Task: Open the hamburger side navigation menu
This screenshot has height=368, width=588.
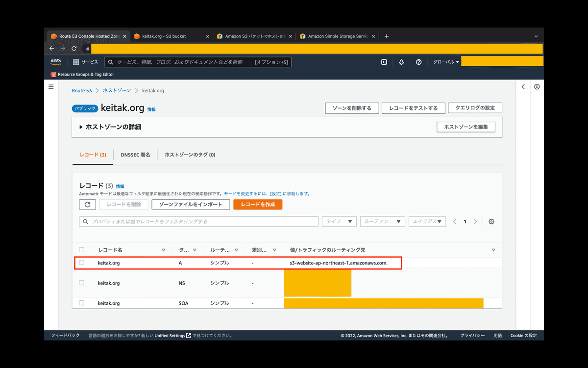Action: pyautogui.click(x=51, y=86)
